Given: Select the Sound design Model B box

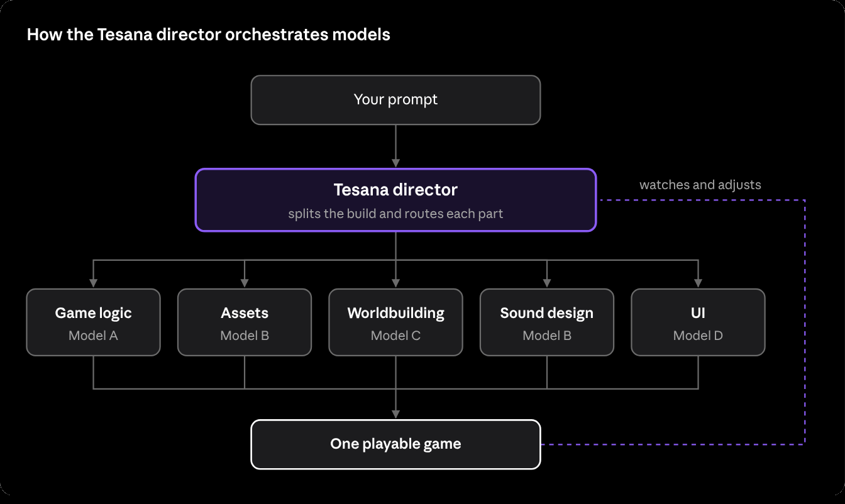Looking at the screenshot, I should coord(547,322).
